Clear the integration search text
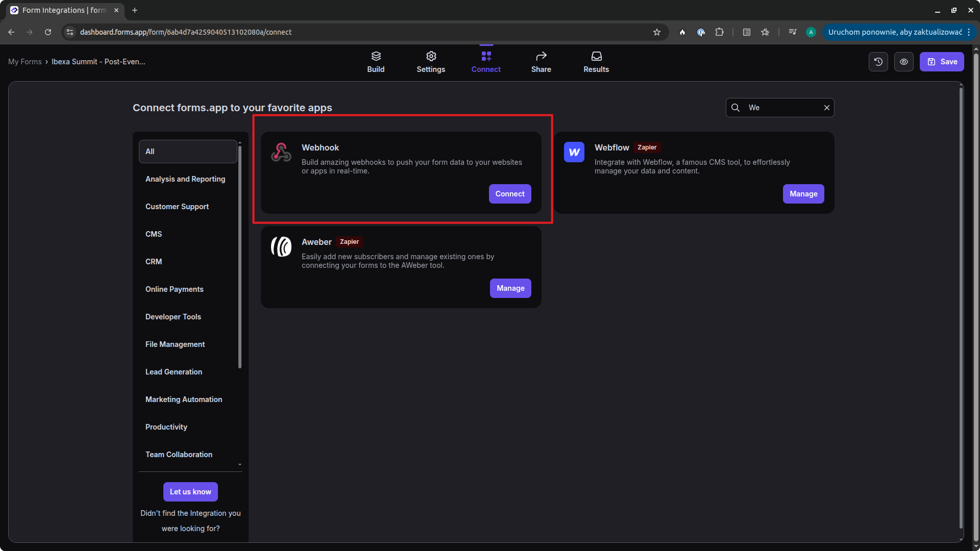 coord(827,108)
